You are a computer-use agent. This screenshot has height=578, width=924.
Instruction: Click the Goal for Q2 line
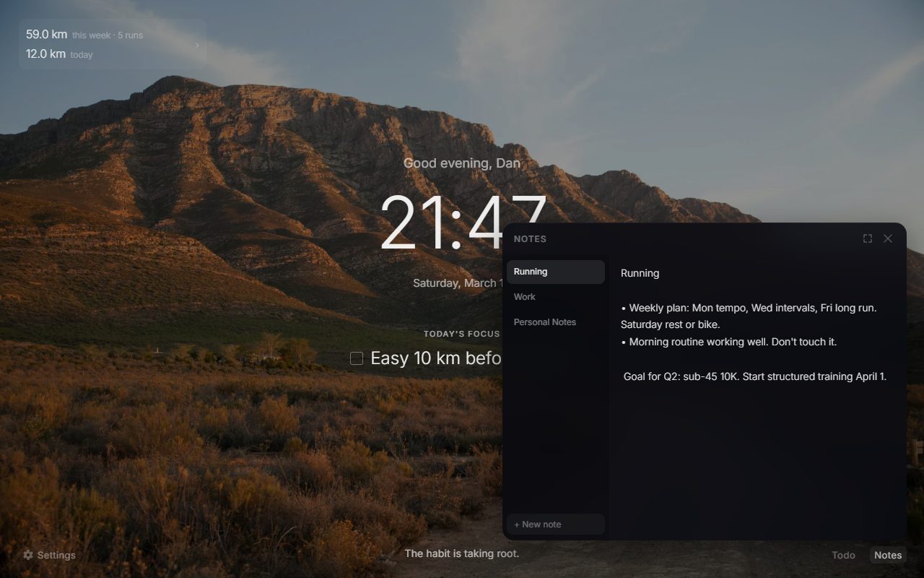(x=754, y=376)
